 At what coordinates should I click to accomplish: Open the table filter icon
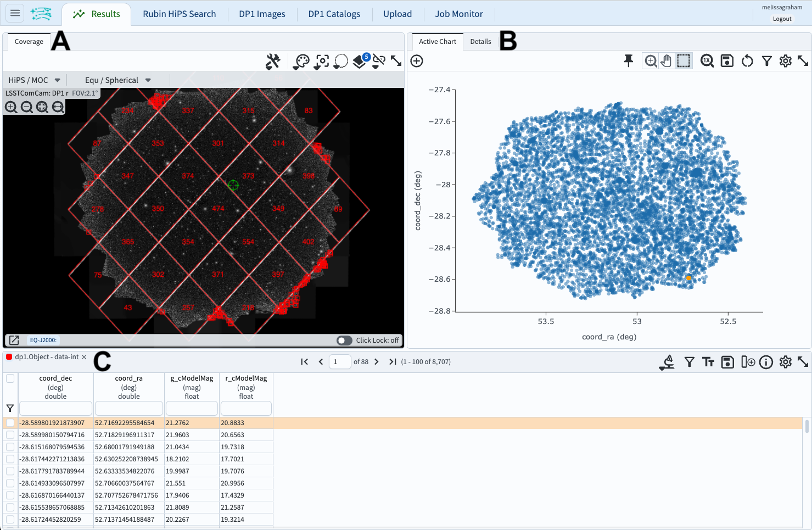point(689,361)
